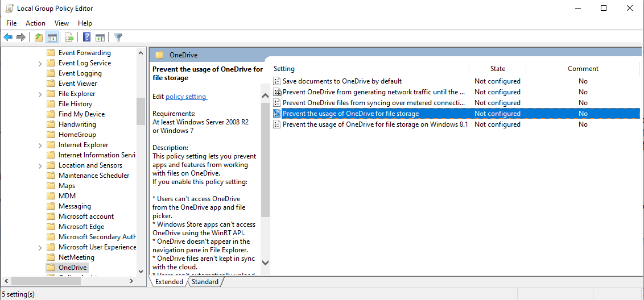644x300 pixels.
Task: Sort by the State column header
Action: point(497,69)
